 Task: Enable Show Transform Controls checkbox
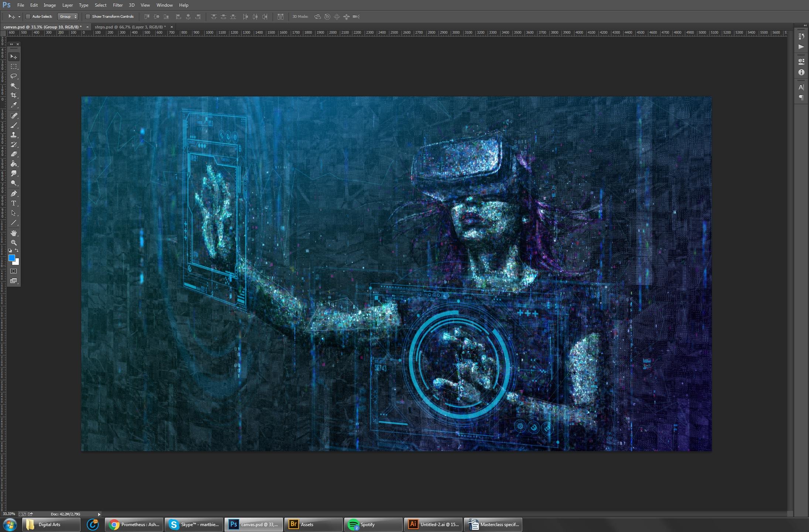pyautogui.click(x=88, y=17)
